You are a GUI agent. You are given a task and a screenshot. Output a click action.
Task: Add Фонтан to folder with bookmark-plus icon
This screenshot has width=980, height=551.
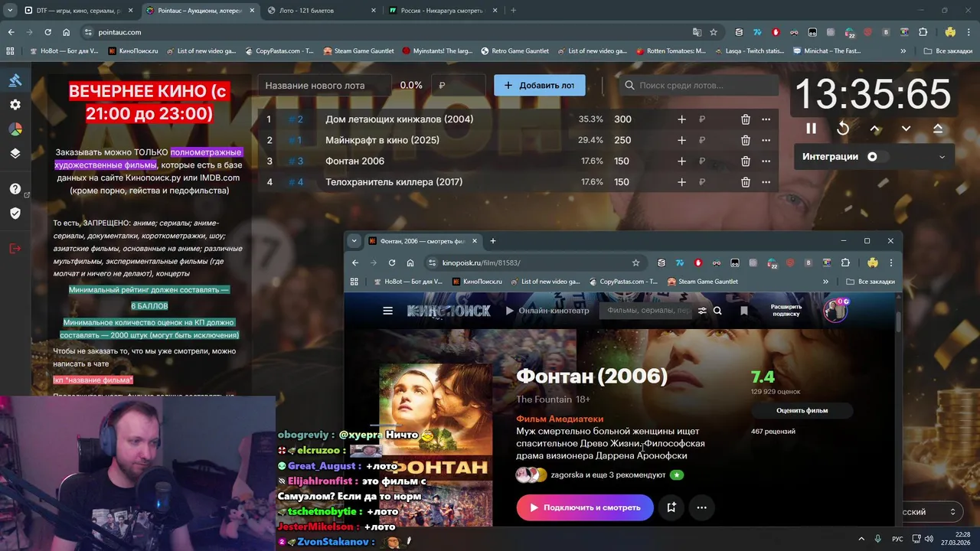pyautogui.click(x=671, y=507)
